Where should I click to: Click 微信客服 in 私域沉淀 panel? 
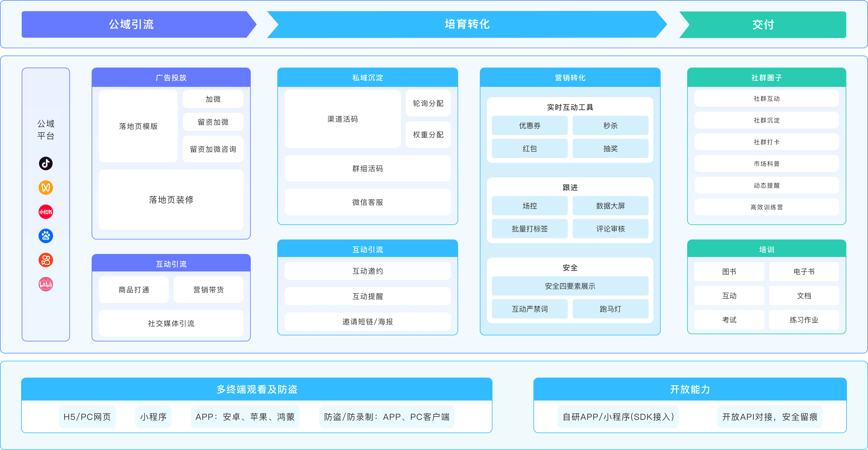tap(367, 202)
